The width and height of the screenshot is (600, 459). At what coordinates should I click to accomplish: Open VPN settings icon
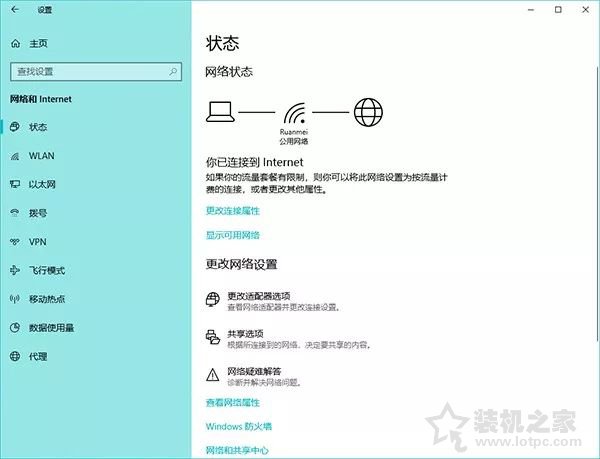[15, 242]
